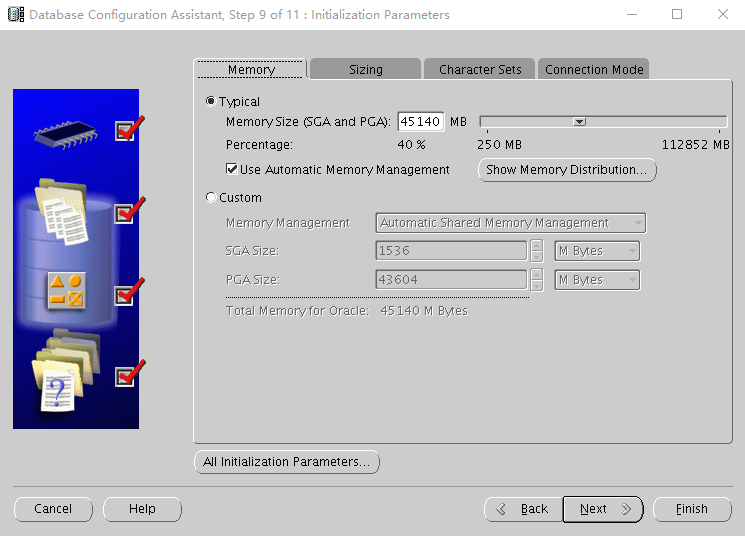
Task: Click the checkmark beside the documents folder
Action: click(x=129, y=211)
